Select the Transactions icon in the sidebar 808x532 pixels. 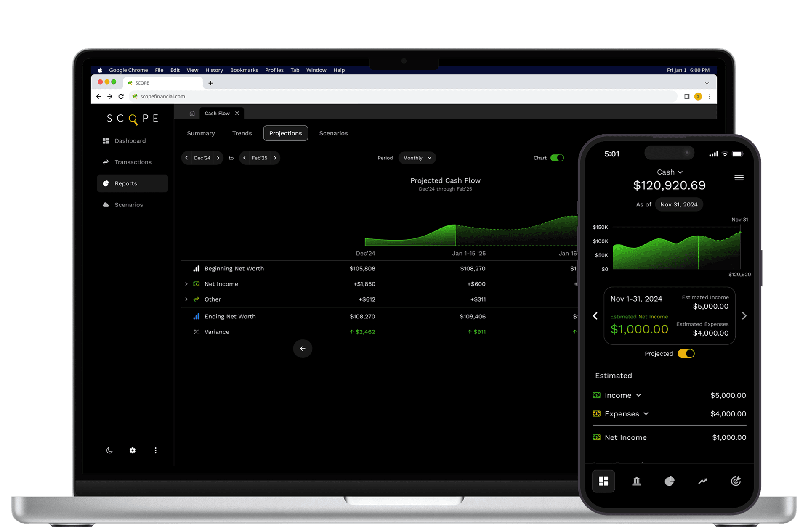pyautogui.click(x=106, y=162)
